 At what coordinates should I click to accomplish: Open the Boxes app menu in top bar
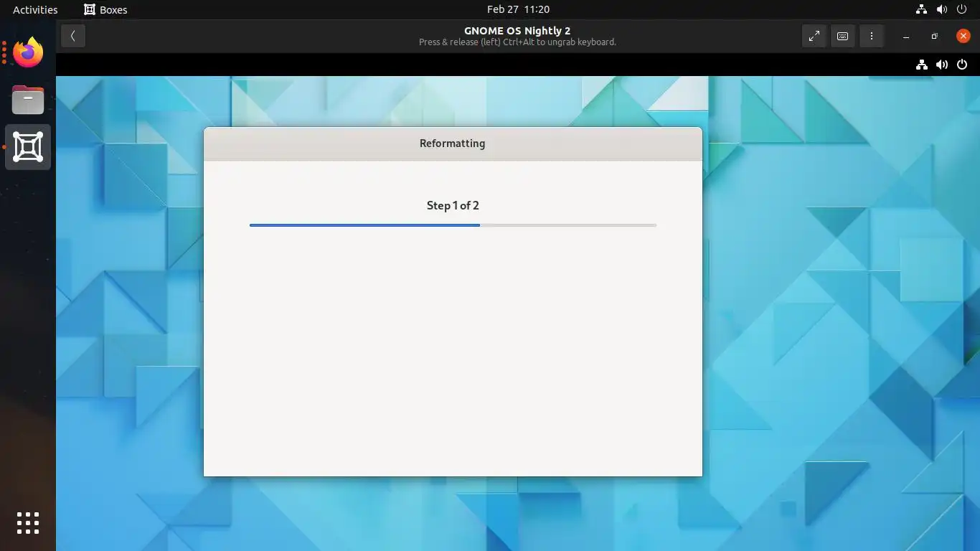105,9
